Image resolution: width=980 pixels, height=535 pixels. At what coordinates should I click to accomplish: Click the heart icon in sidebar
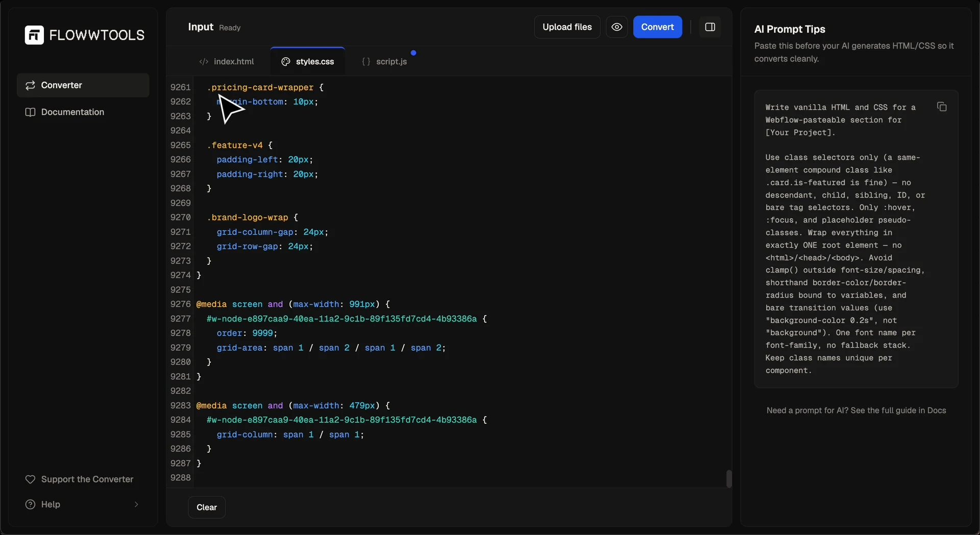tap(30, 479)
